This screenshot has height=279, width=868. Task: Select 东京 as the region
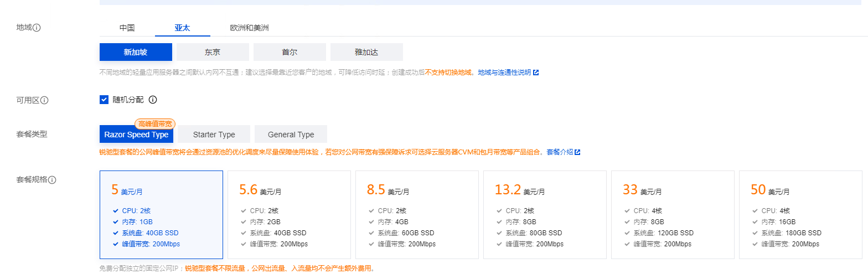click(x=213, y=52)
